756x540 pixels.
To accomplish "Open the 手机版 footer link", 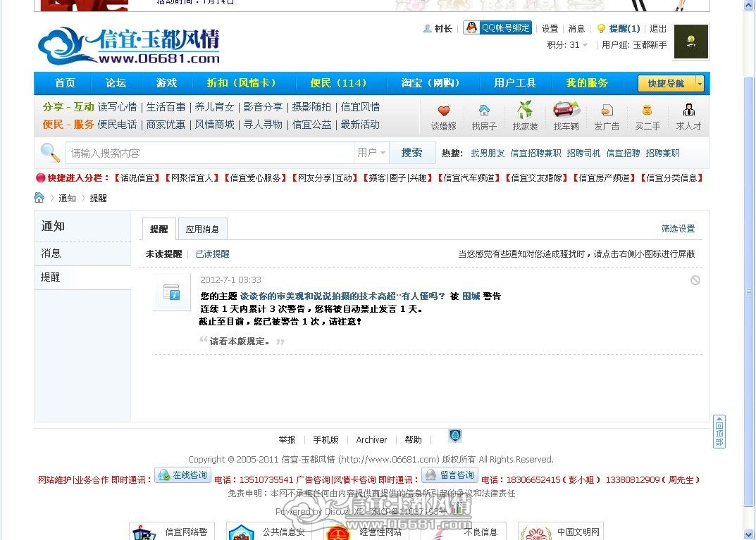I will 326,439.
